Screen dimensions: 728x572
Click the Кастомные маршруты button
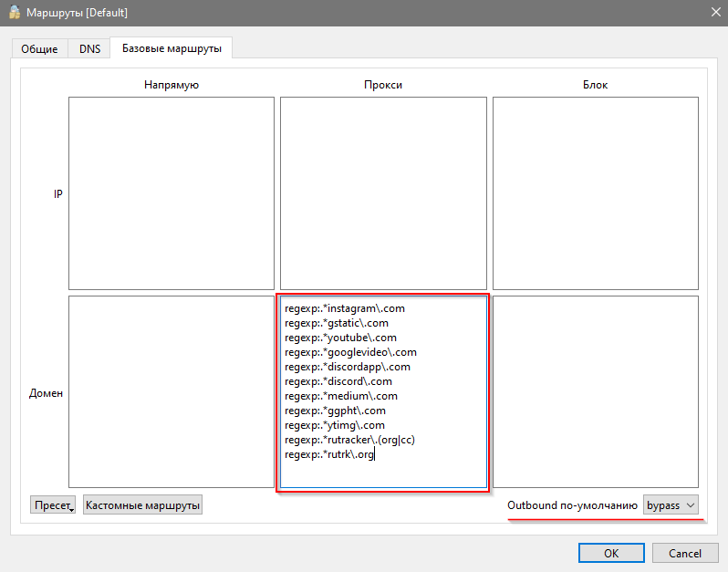coord(142,504)
